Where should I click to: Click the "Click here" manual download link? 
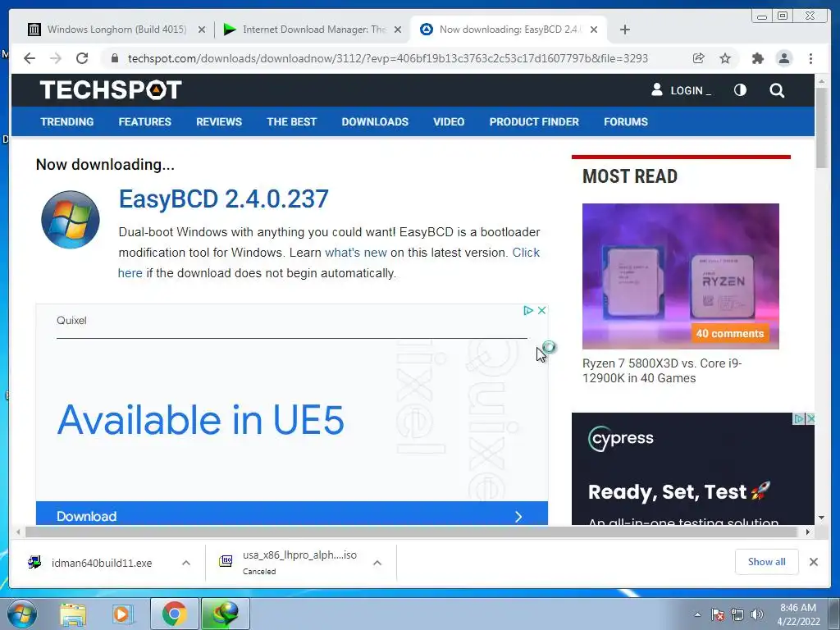click(526, 253)
